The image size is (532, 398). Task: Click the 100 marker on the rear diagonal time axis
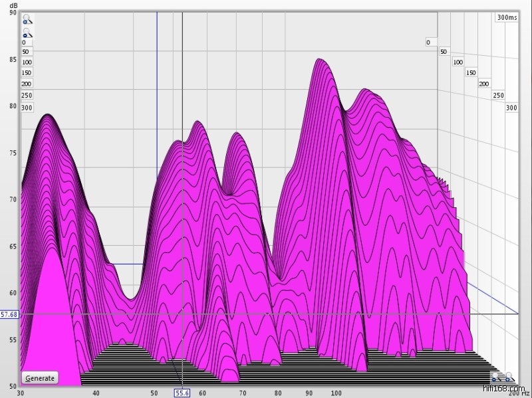point(458,62)
